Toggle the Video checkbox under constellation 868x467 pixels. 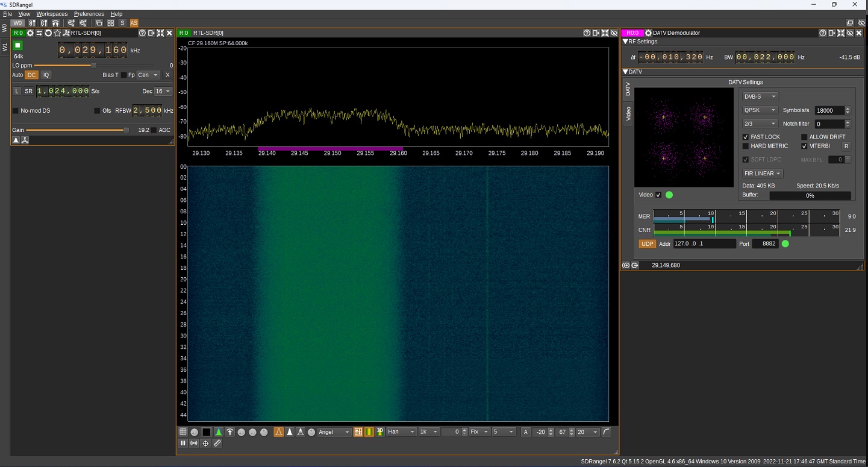point(658,195)
